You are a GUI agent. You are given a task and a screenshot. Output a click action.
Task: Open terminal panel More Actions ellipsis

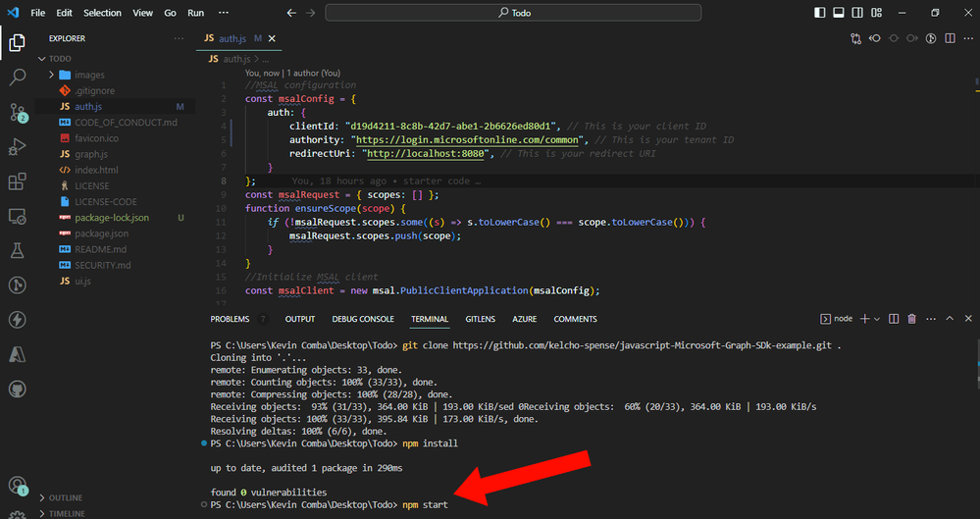pyautogui.click(x=931, y=319)
